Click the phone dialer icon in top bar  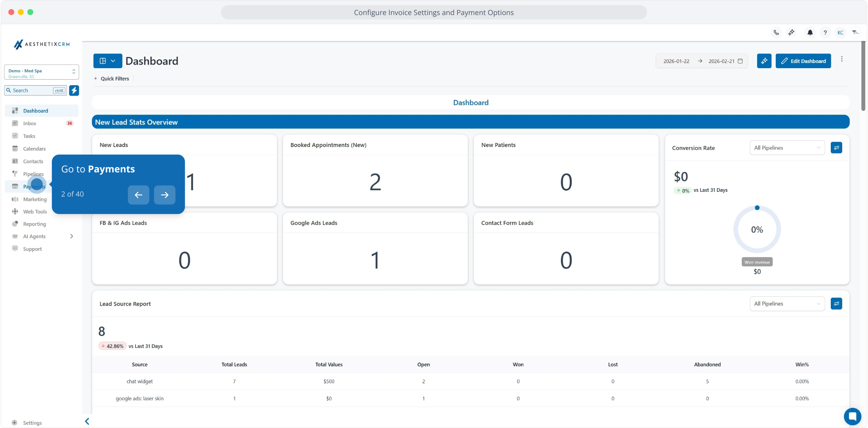tap(776, 32)
